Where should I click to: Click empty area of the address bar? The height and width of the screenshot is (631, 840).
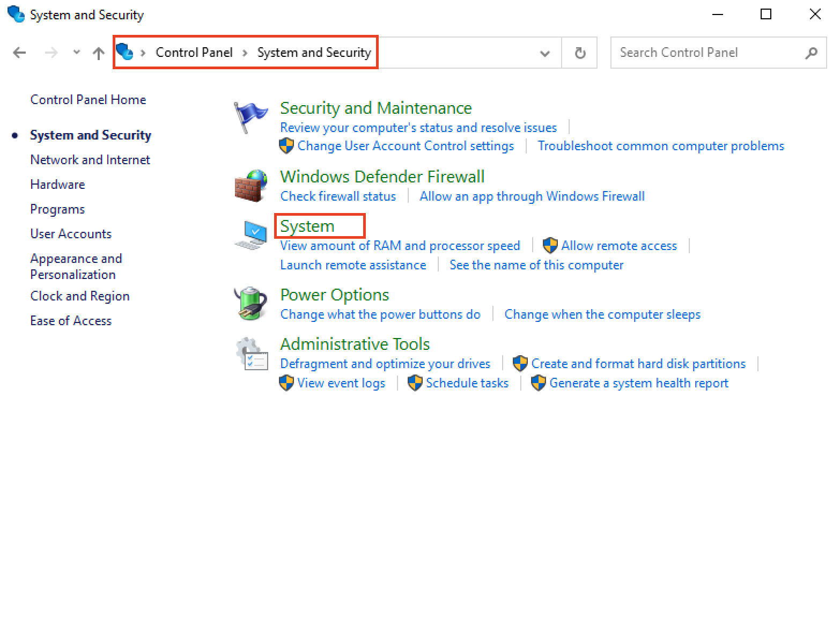(x=456, y=53)
